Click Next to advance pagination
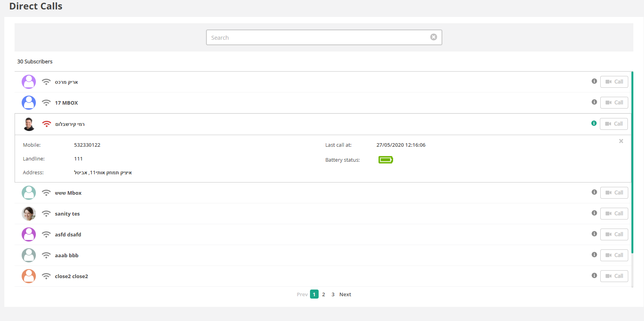Screen dimensions: 644x321 pyautogui.click(x=345, y=294)
